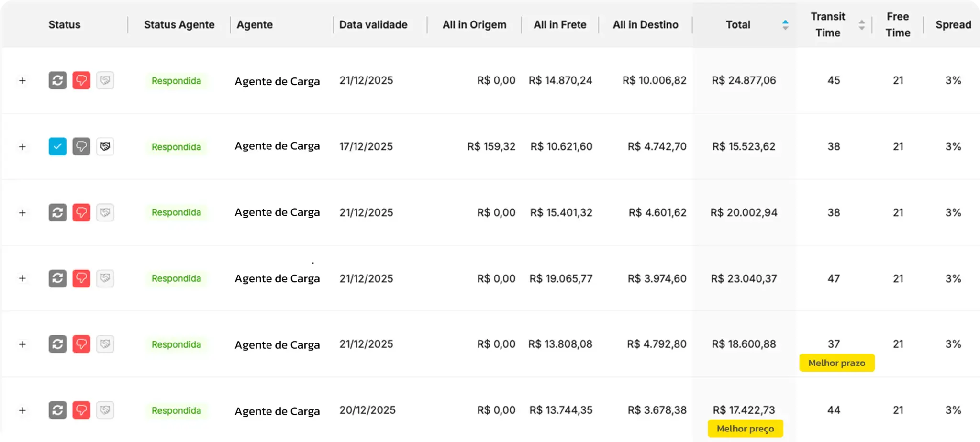This screenshot has height=442, width=980.
Task: Click red thumbs-down icon in R$ 20.002,94 row
Action: [x=81, y=212]
